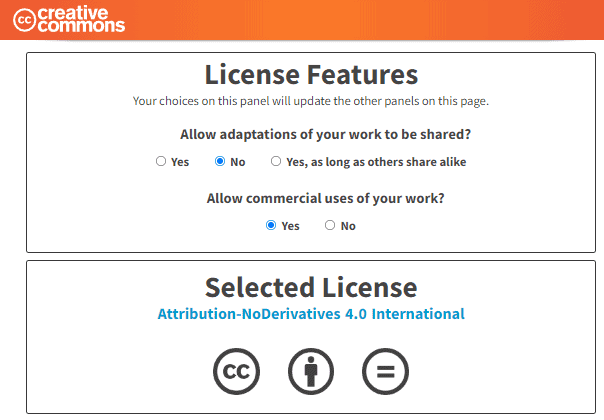This screenshot has width=604, height=420.
Task: Open Attribution-NoDerivatives 4.0 International link
Action: pyautogui.click(x=311, y=314)
